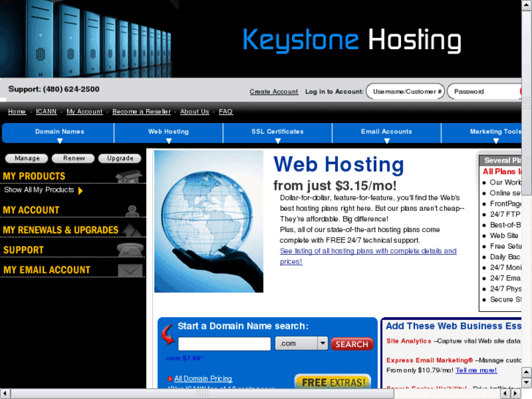This screenshot has height=399, width=532.
Task: Click the 'from just $3.15/mo!' text
Action: click(335, 186)
